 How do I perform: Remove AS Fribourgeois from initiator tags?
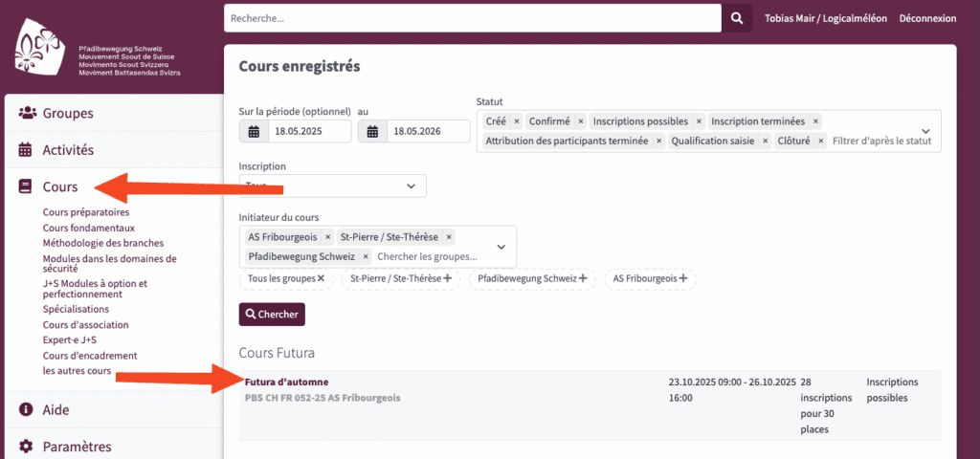327,238
